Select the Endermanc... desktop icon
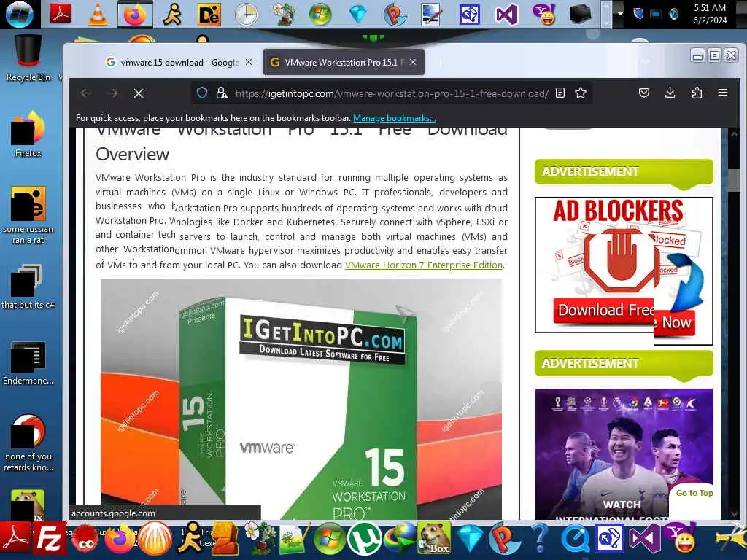The height and width of the screenshot is (560, 747). point(28,363)
